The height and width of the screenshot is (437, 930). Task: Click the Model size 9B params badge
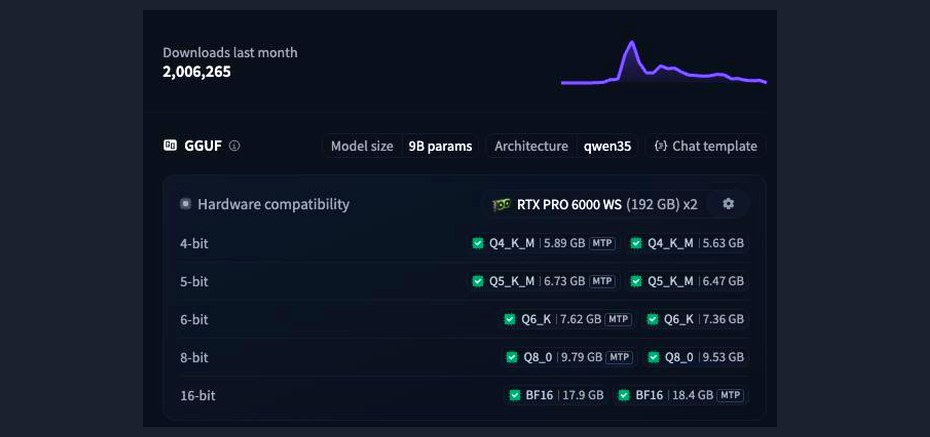(x=402, y=146)
